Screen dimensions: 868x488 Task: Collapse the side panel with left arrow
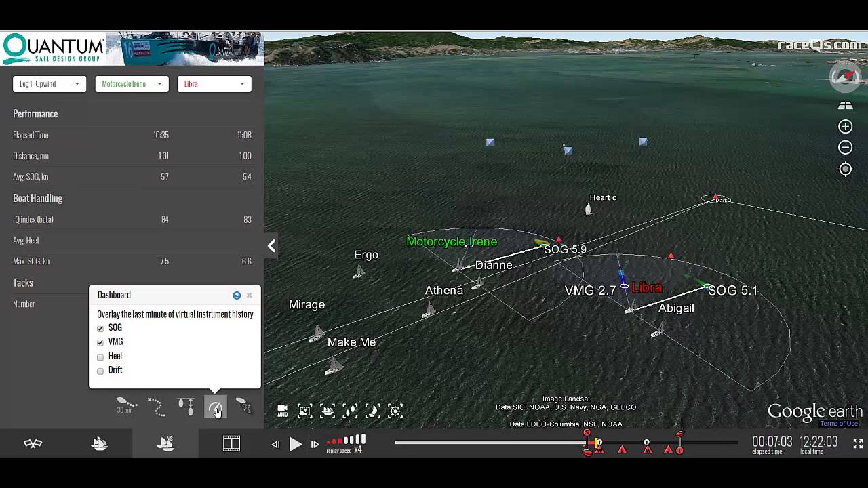pos(271,246)
